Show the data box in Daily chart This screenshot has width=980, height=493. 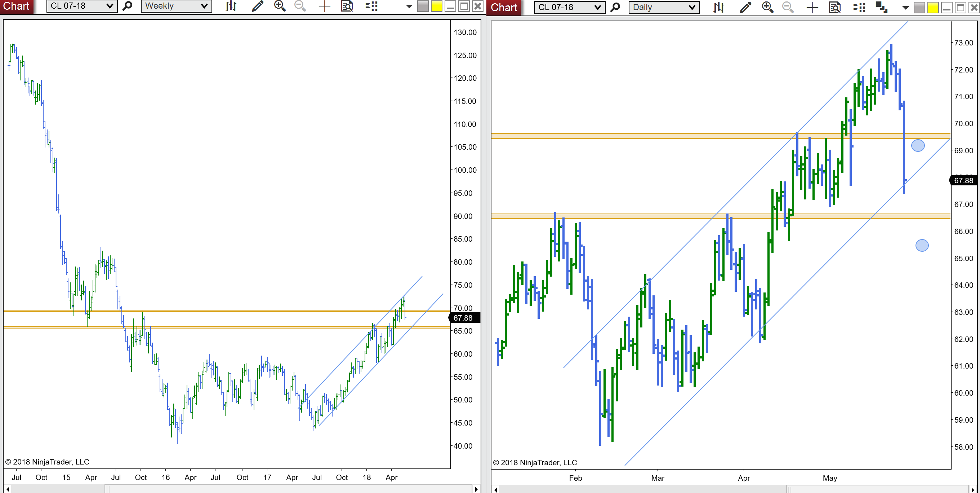pos(835,7)
